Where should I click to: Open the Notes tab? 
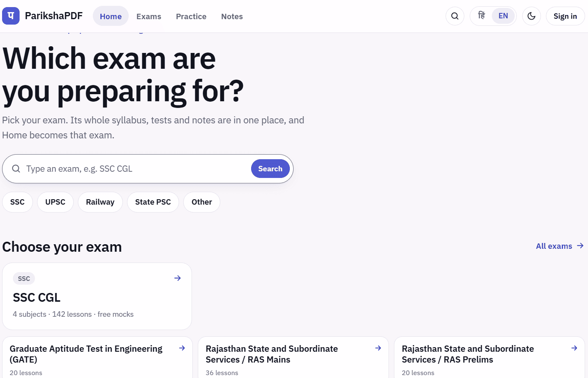pyautogui.click(x=232, y=16)
